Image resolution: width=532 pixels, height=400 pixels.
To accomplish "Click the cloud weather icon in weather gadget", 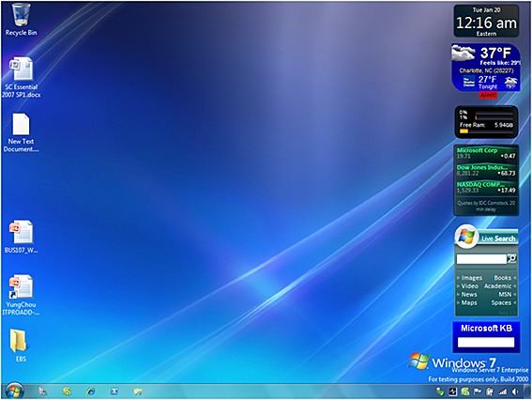I will click(x=464, y=53).
